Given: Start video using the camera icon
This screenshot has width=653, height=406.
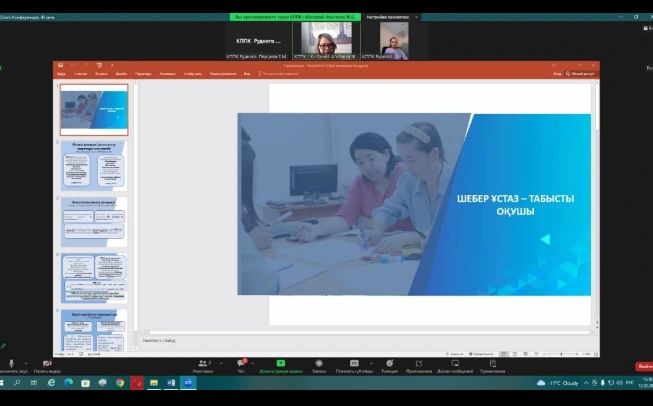Looking at the screenshot, I should [47, 364].
